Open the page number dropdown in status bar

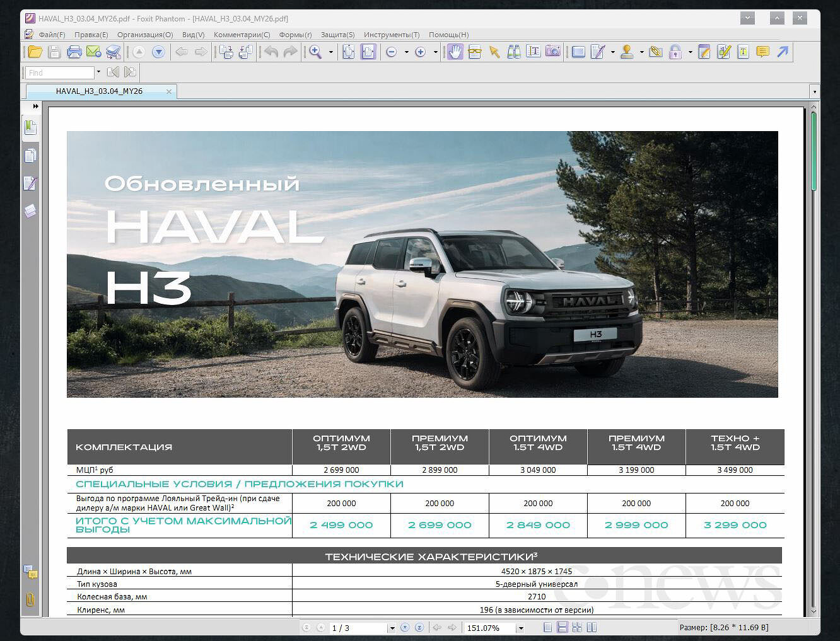tap(392, 628)
